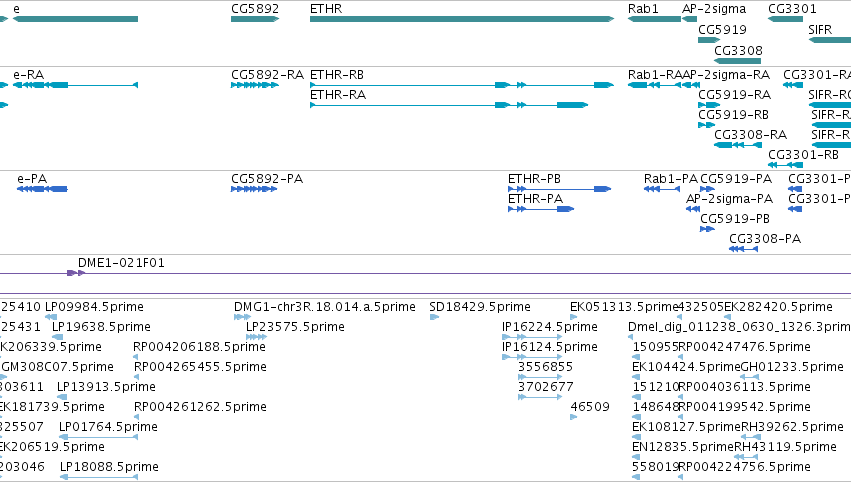Select the ETHR-RA transcript label
The width and height of the screenshot is (851, 482).
(338, 95)
